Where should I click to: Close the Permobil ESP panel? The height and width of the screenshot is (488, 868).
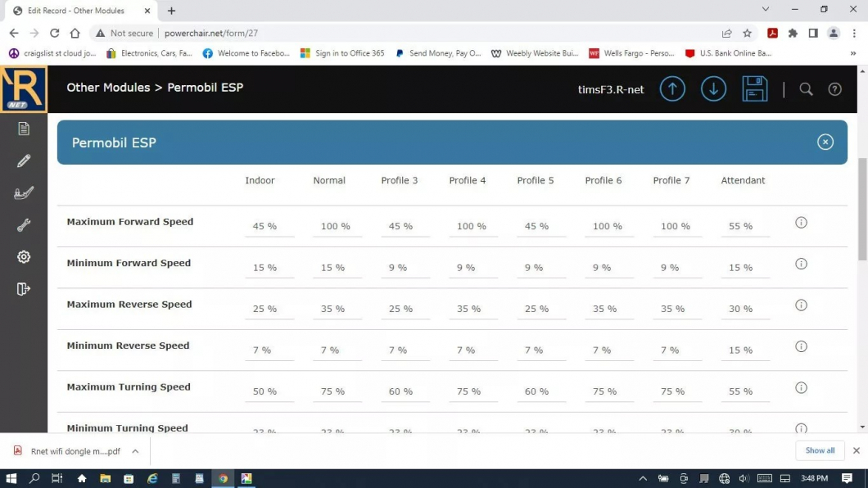coord(825,142)
